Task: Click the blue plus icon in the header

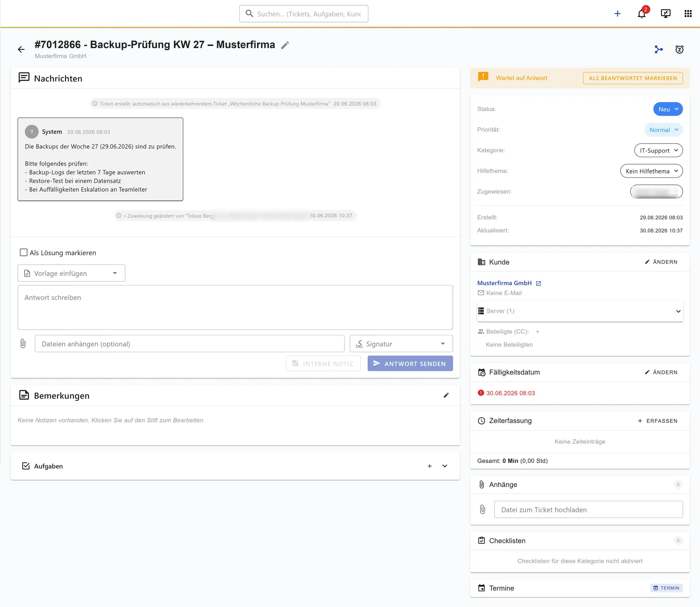Action: point(618,14)
